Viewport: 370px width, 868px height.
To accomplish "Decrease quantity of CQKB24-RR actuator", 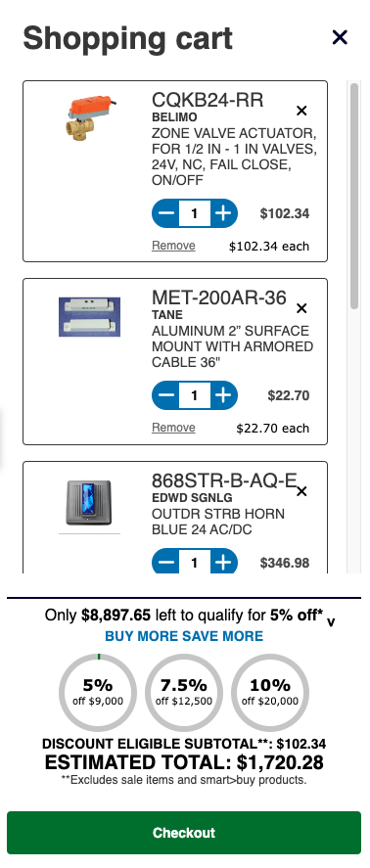I will [x=165, y=213].
